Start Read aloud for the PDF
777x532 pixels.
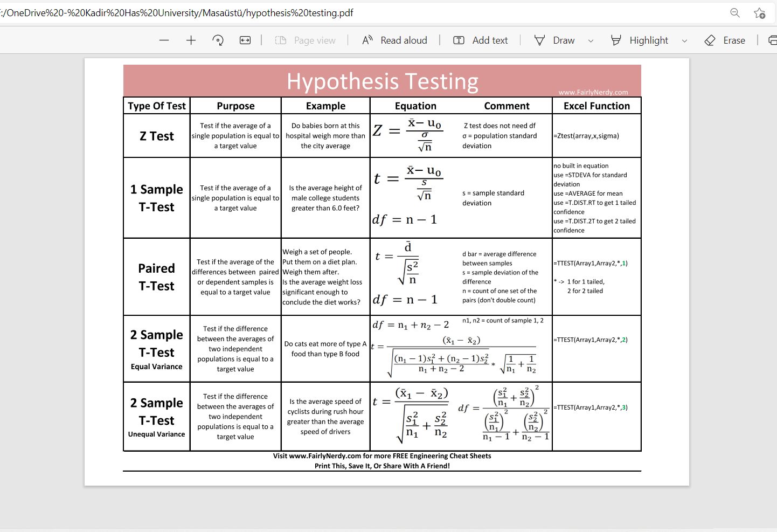click(395, 40)
